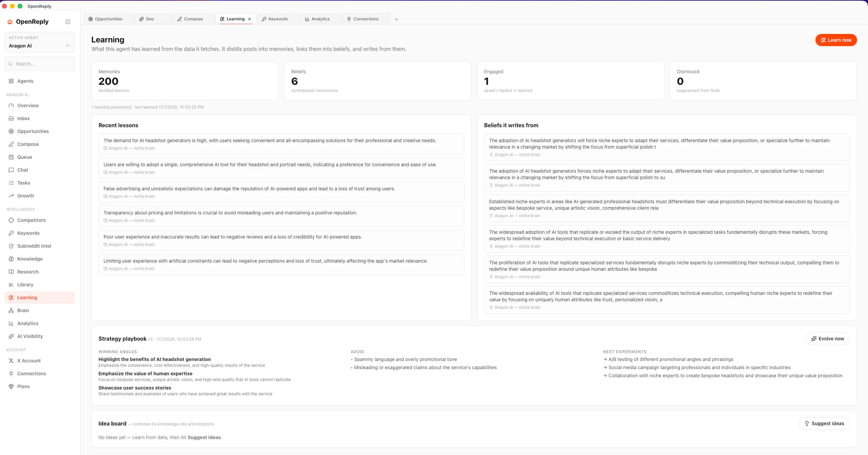Select belief "The proliferation of AI tools"
This screenshot has height=455, width=868.
tap(667, 269)
